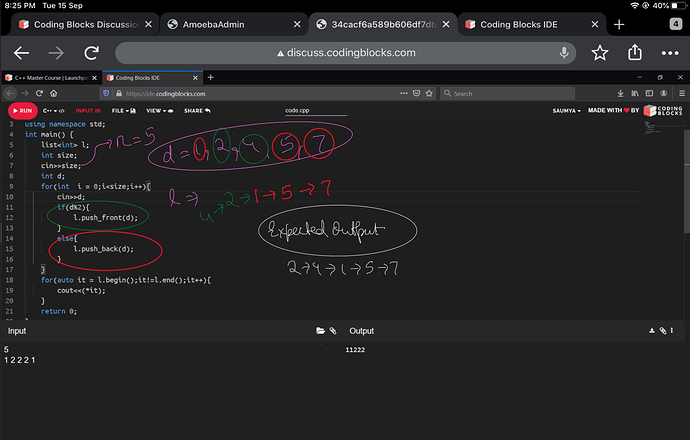The height and width of the screenshot is (440, 690).
Task: Close the Coding Blocks Discussion tab
Action: (x=148, y=25)
